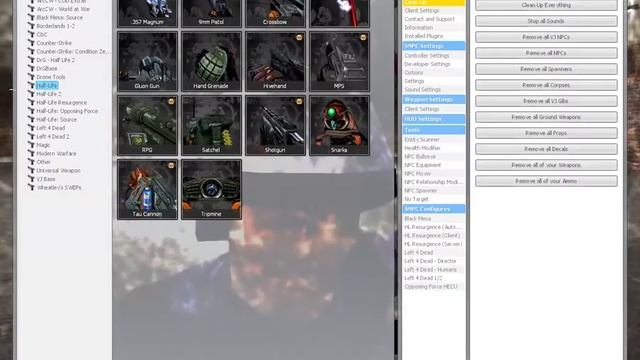The width and height of the screenshot is (640, 360).
Task: Open the CbC weapon category
Action: 42,35
